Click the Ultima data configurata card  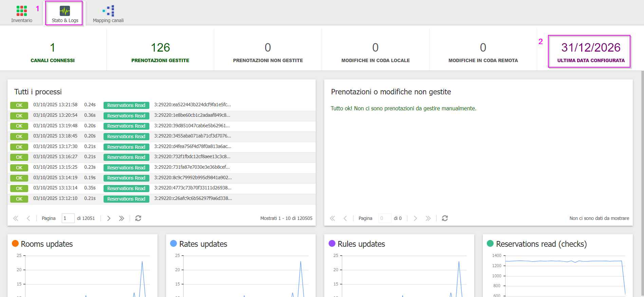coord(590,52)
